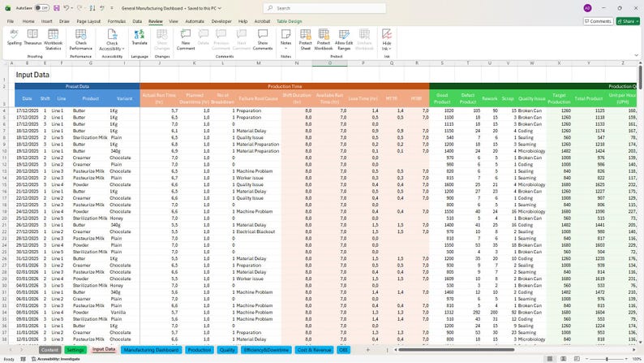
Task: Switch to the Formulas ribbon tab
Action: click(117, 21)
